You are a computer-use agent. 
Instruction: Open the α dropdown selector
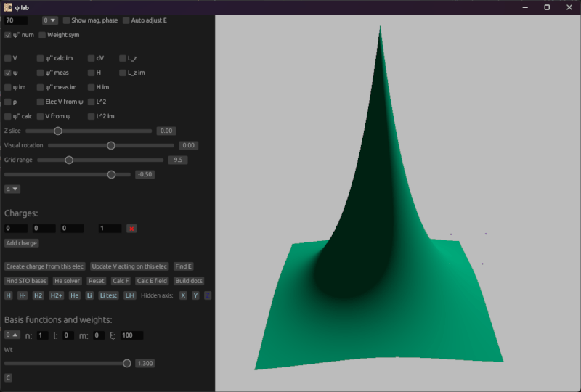click(x=12, y=189)
